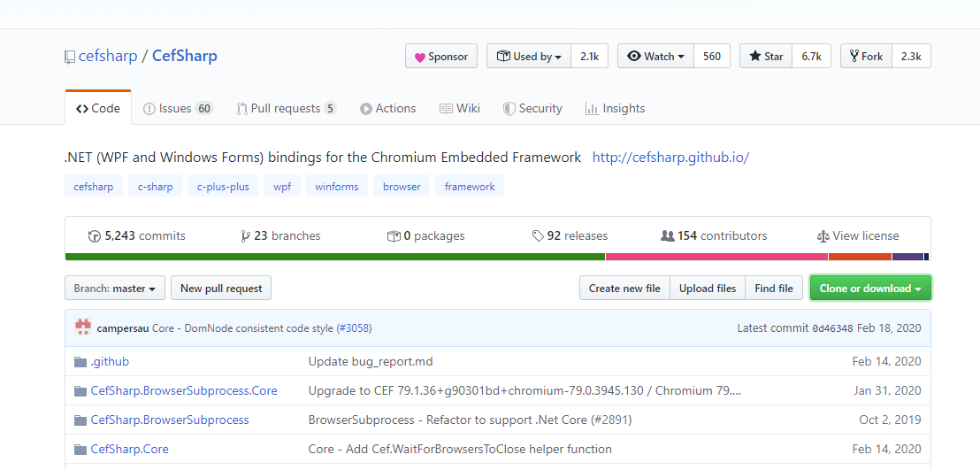Open the Used by dropdown

(529, 57)
